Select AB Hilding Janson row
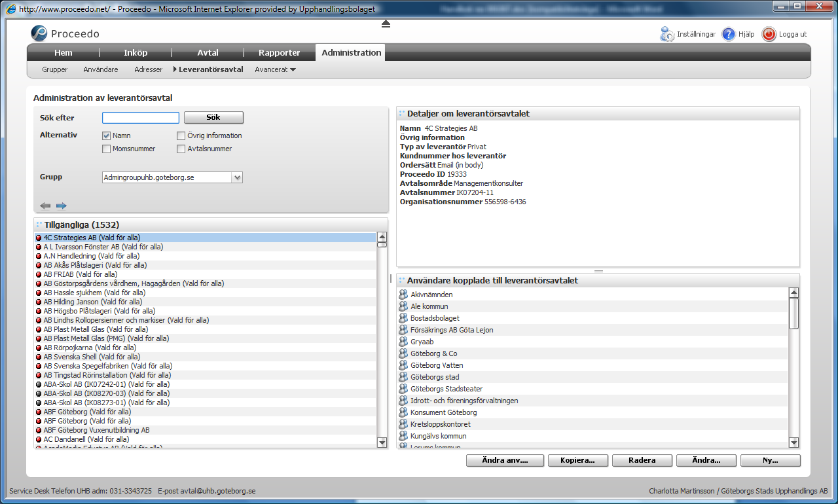Image resolution: width=838 pixels, height=504 pixels. [206, 302]
